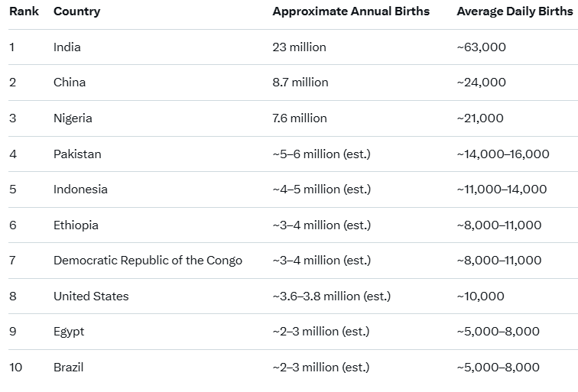Select the ~3.6–3.8 million (est.) cell
Viewport: 578px width, 392px height.
[331, 296]
